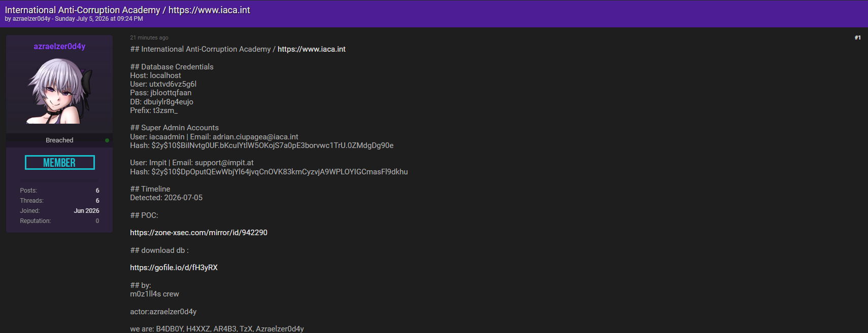The height and width of the screenshot is (333, 868).
Task: Click the cyan MEMBER rank badge
Action: (60, 163)
